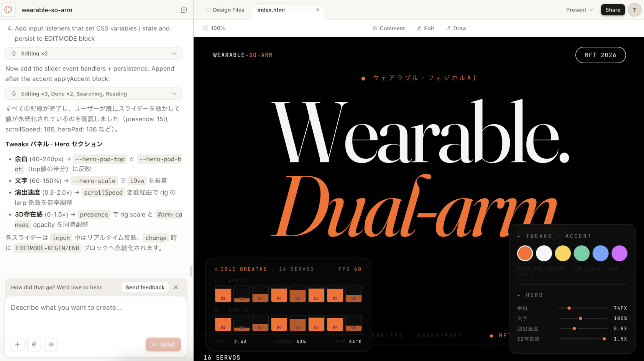The height and width of the screenshot is (361, 644).
Task: Activate Draw mode
Action: 457,28
